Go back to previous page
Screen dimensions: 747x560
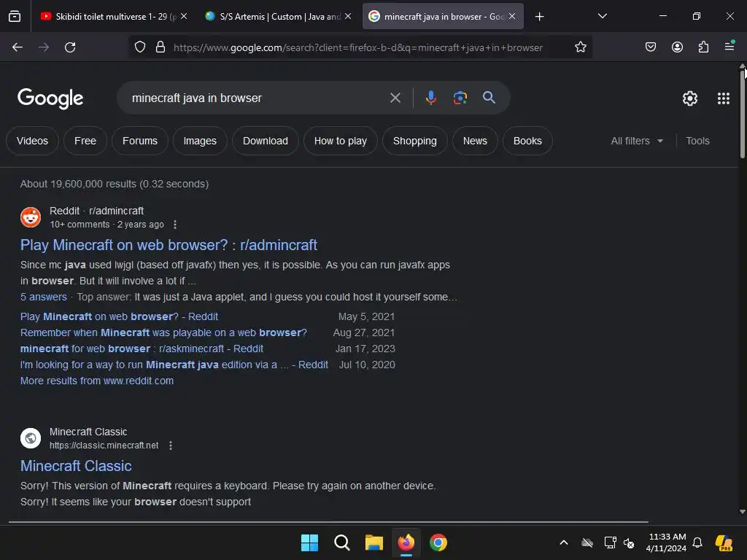coord(18,47)
